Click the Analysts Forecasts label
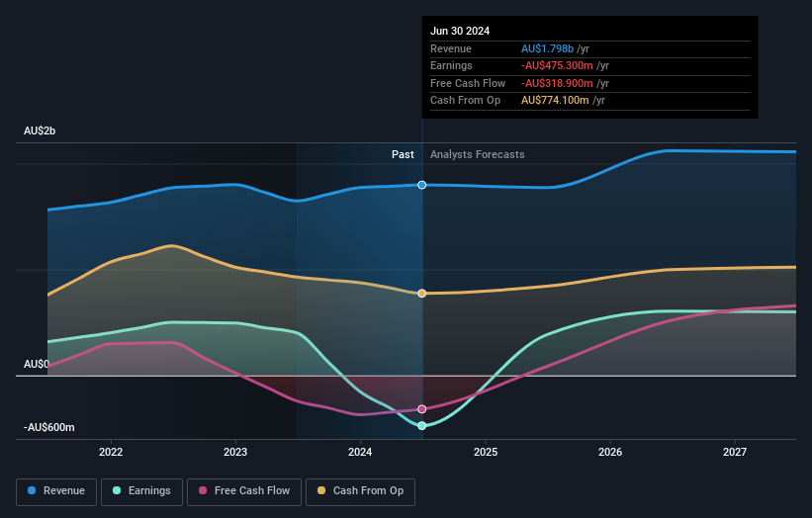 (477, 154)
